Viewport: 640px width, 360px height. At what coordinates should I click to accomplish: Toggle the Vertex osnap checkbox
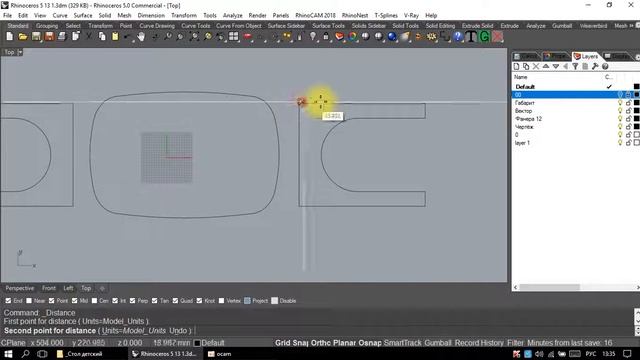221,301
